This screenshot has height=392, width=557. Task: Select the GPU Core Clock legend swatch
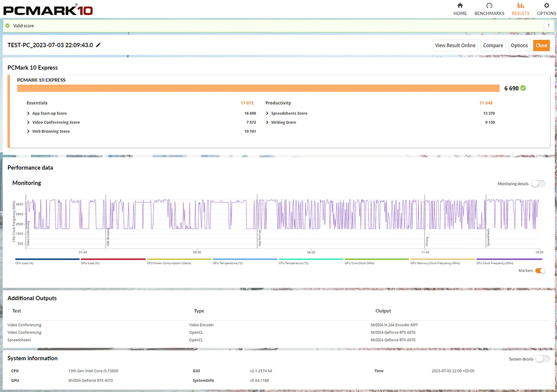tap(377, 259)
